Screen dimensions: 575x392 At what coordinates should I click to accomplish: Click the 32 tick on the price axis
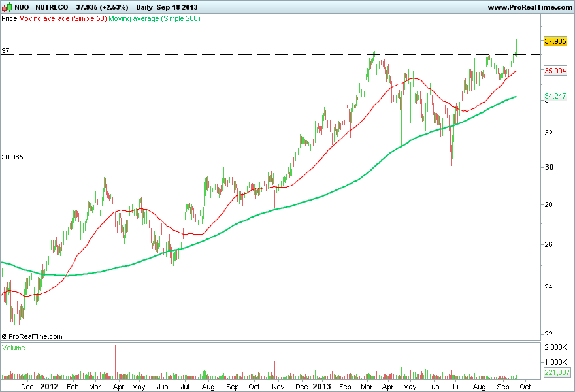[549, 133]
